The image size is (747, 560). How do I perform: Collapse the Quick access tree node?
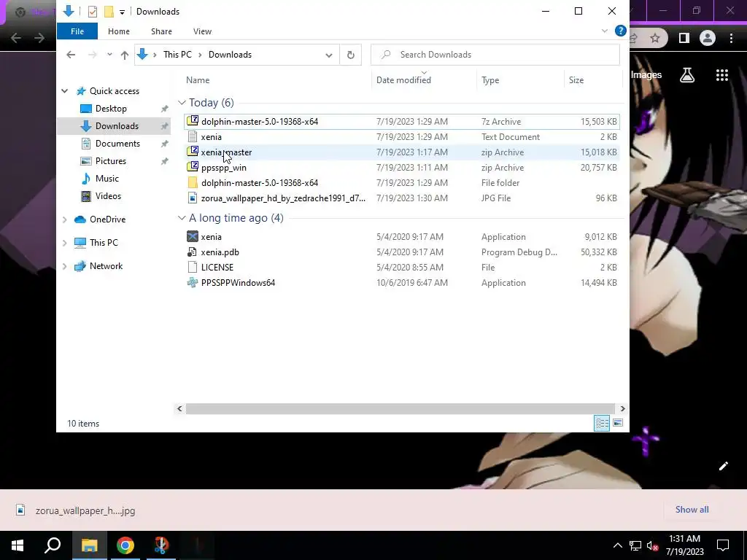pyautogui.click(x=65, y=91)
